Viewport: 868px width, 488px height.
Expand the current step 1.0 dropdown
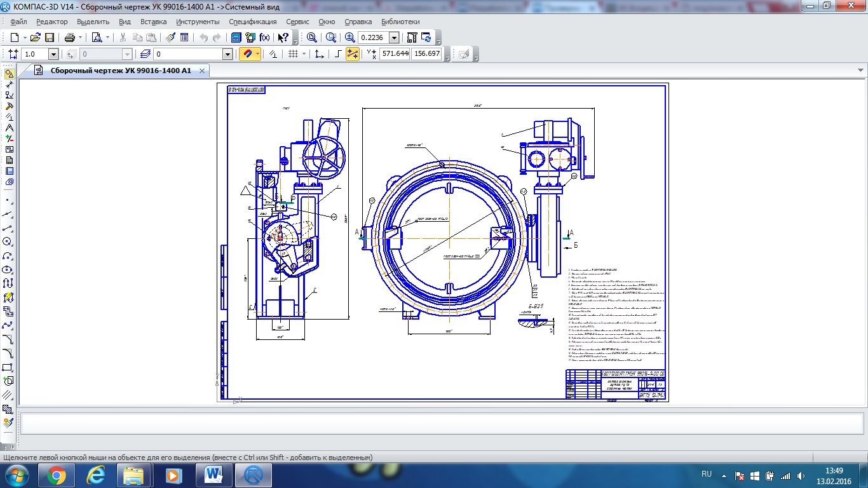click(53, 55)
